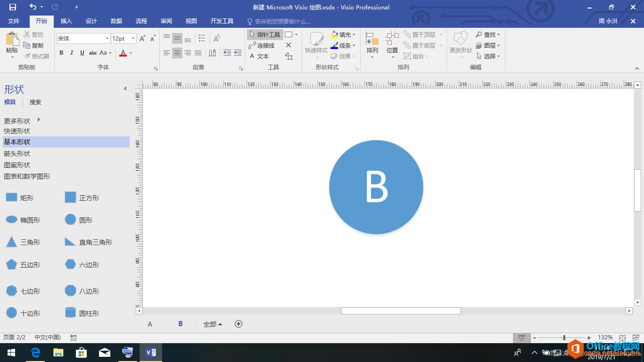Expand the 填充 (Fill) dropdown arrow
This screenshot has width=644, height=362.
click(355, 34)
